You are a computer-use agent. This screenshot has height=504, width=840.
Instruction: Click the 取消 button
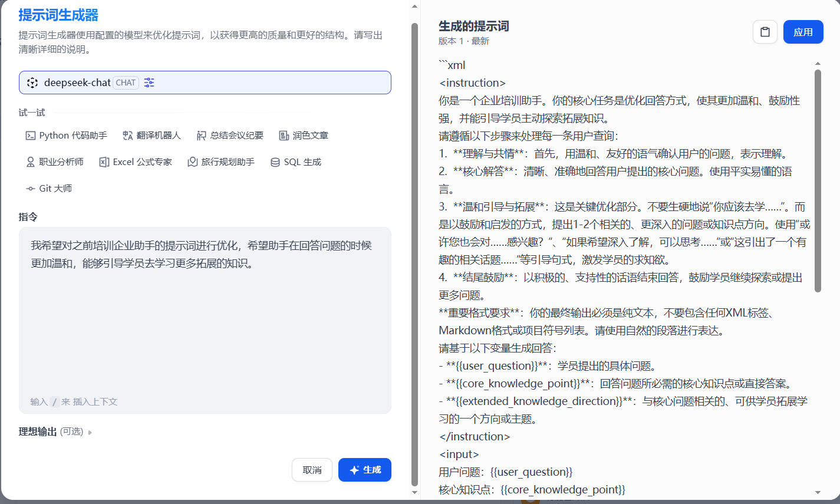(x=312, y=470)
